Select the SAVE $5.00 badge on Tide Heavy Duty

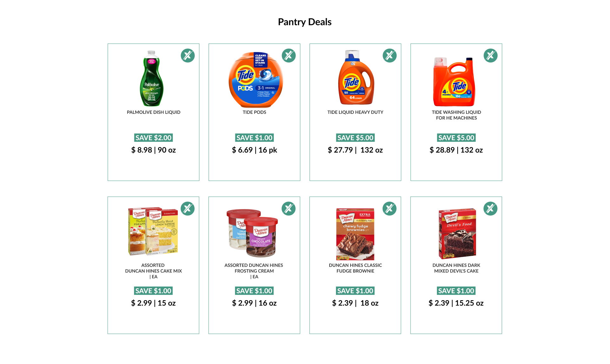(355, 138)
